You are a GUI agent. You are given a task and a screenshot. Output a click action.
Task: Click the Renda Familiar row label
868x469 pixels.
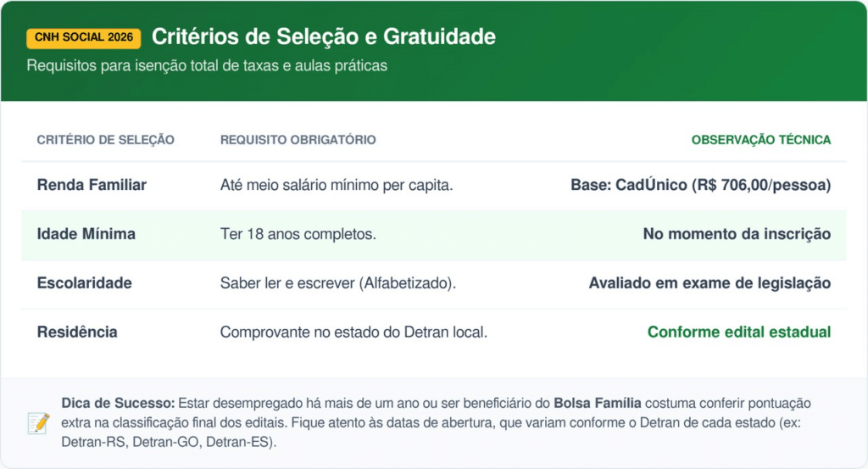(x=92, y=185)
